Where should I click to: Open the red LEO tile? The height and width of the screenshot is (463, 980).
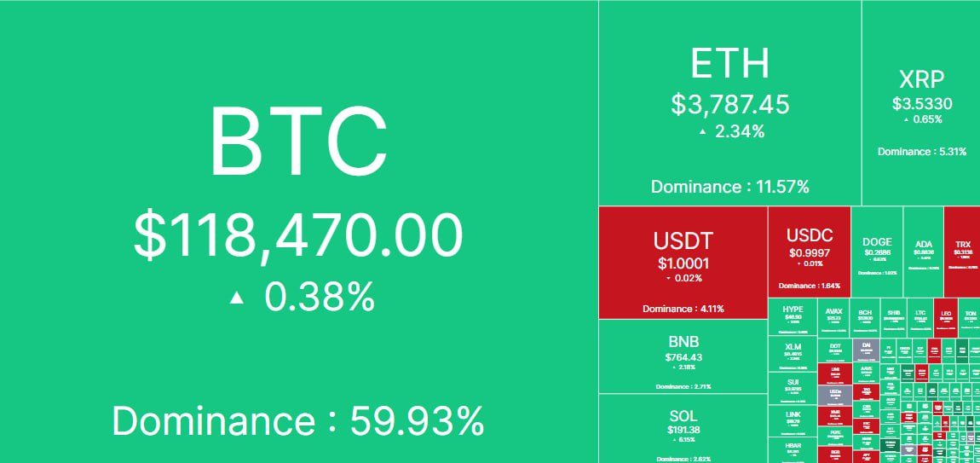click(x=946, y=318)
